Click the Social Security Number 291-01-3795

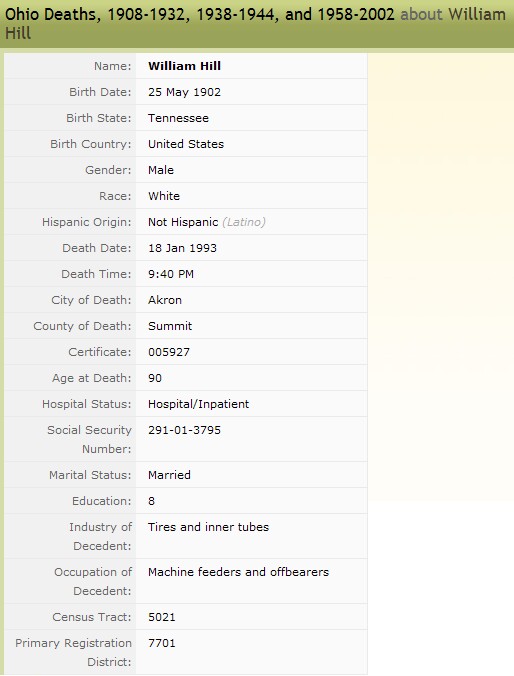point(185,430)
